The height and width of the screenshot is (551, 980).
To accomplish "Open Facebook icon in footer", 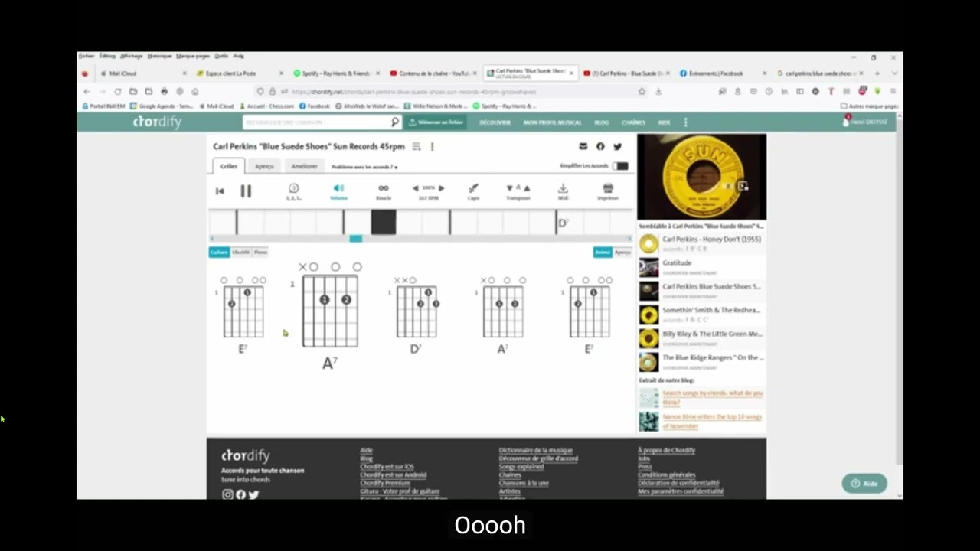I will 240,494.
